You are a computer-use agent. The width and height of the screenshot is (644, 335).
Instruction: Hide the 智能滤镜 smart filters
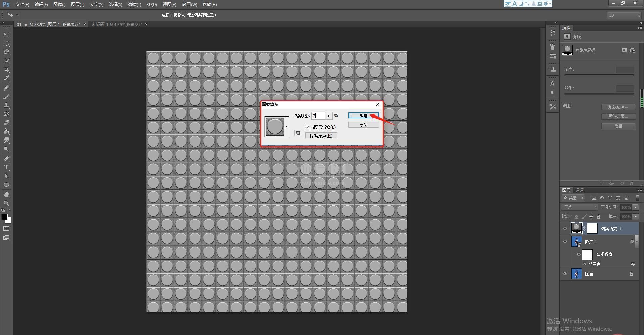[x=578, y=254]
